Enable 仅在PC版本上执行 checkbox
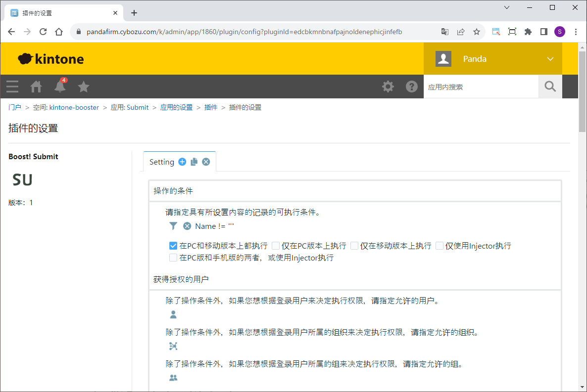The image size is (587, 392). [276, 246]
